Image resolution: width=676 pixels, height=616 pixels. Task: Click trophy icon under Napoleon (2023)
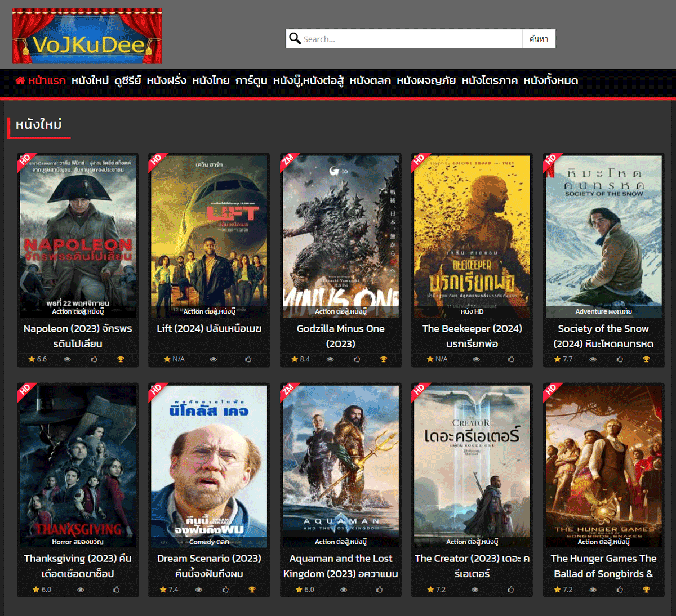click(121, 359)
